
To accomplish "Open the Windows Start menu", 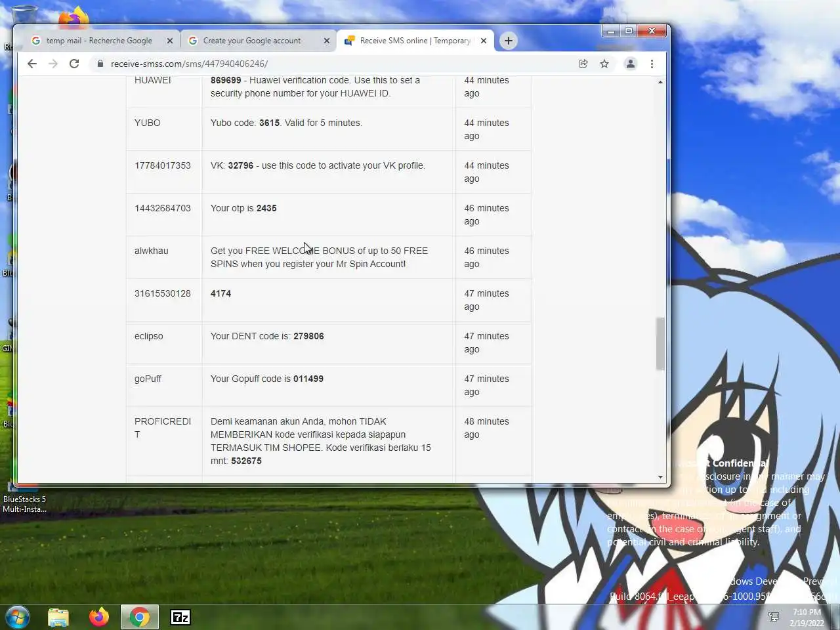I will point(18,617).
